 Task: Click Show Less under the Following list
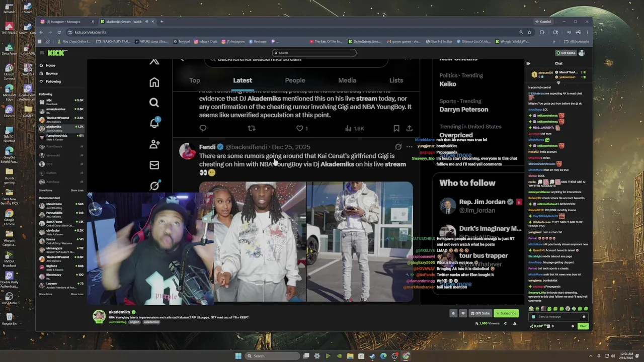tap(77, 191)
